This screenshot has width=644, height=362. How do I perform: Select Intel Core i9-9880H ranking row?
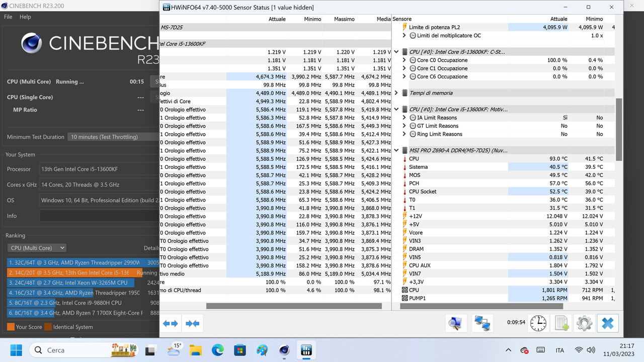pos(84,303)
